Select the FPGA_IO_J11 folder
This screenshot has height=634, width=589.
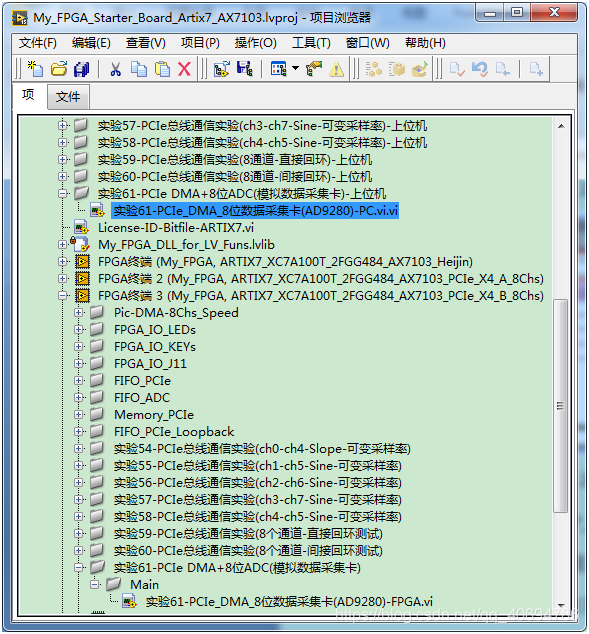point(150,363)
